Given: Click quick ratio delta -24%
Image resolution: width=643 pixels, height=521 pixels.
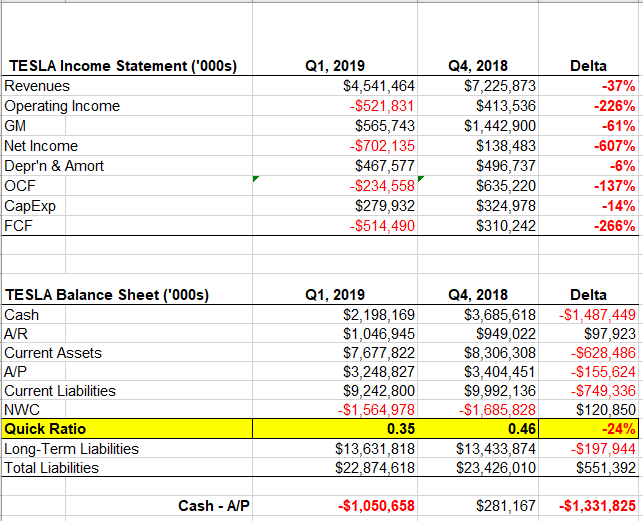Looking at the screenshot, I should (x=618, y=429).
